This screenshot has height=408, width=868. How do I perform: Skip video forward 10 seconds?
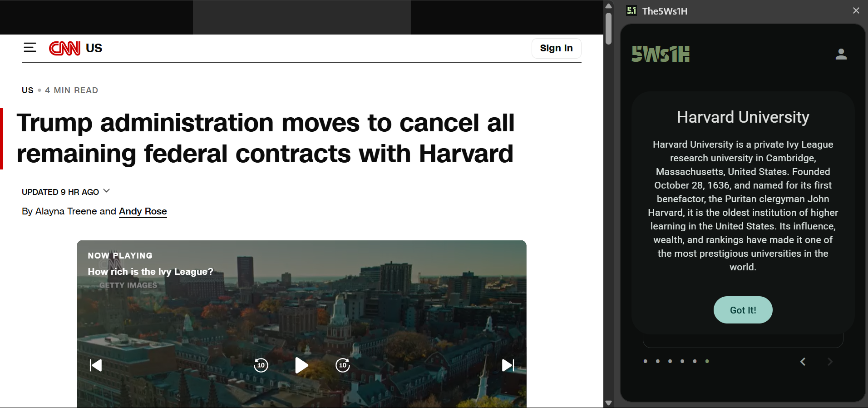[x=343, y=365]
